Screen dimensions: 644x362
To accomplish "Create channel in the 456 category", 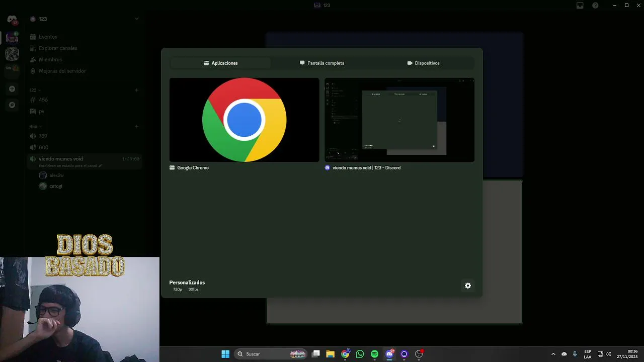I will (136, 127).
